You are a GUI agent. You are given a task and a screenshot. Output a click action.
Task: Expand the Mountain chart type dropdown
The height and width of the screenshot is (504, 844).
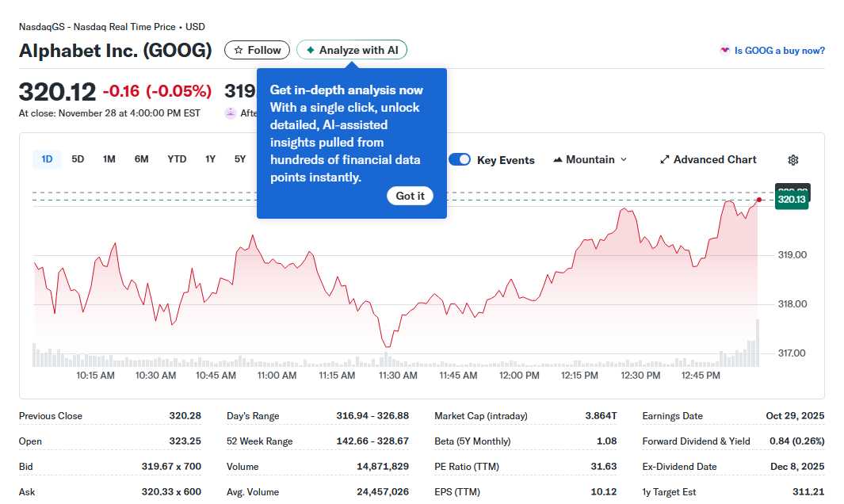coord(623,160)
